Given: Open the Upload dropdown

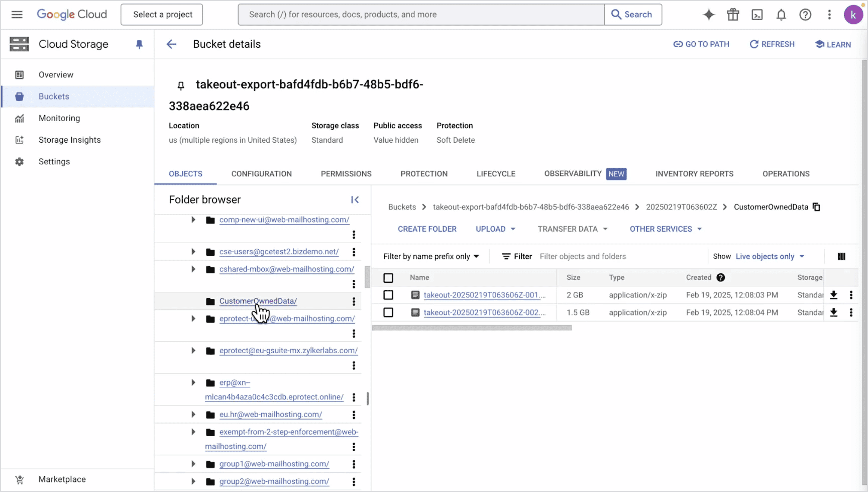Looking at the screenshot, I should [495, 229].
